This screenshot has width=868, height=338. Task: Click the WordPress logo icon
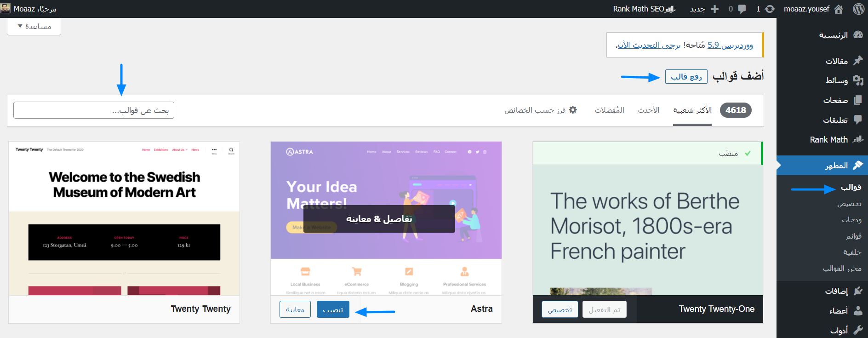858,9
